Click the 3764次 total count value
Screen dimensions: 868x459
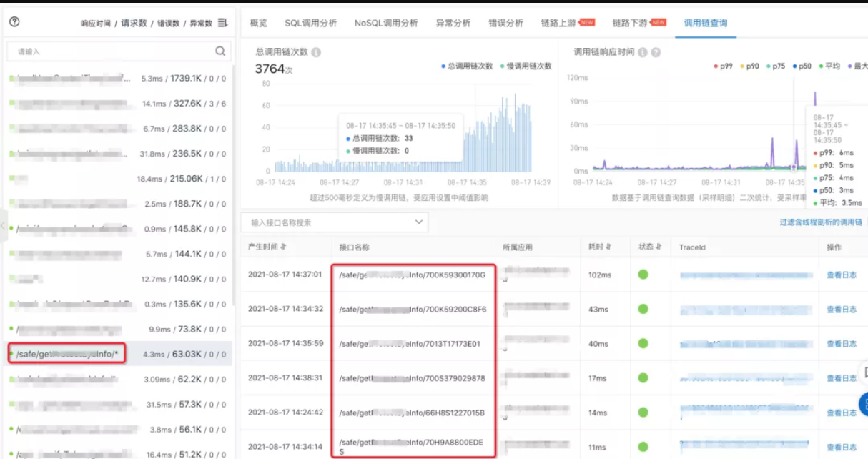pyautogui.click(x=274, y=69)
